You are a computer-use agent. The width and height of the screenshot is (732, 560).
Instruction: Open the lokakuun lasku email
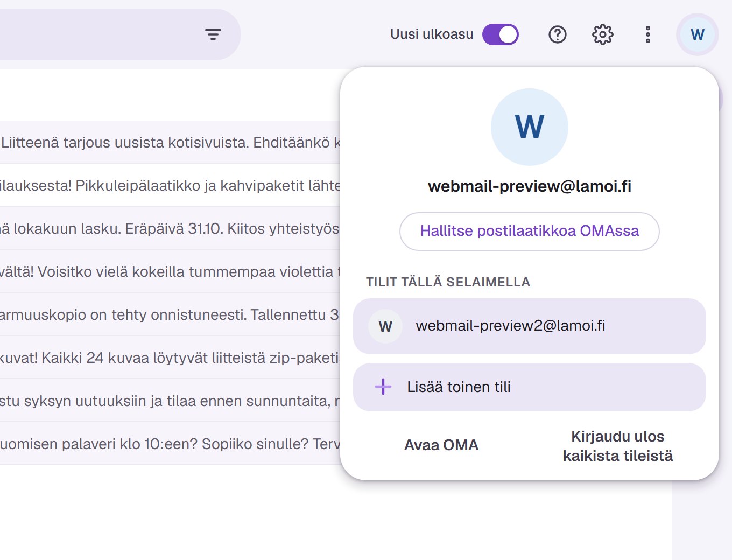click(x=170, y=228)
